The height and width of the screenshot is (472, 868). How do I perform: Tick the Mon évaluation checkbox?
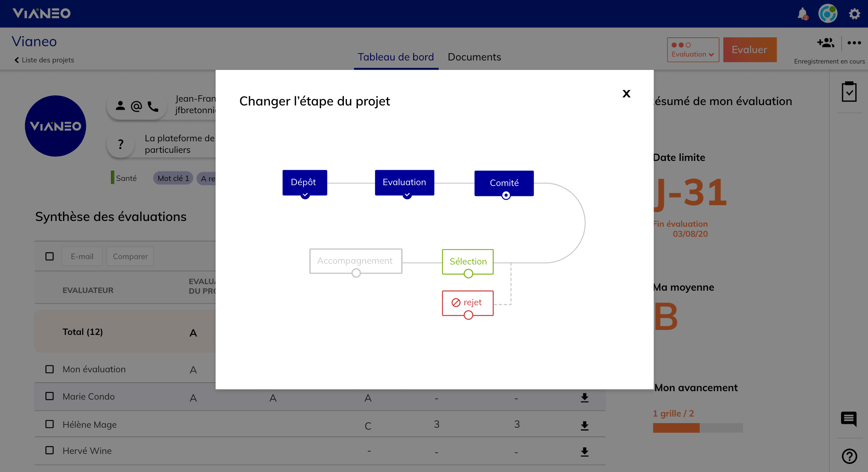pos(50,369)
